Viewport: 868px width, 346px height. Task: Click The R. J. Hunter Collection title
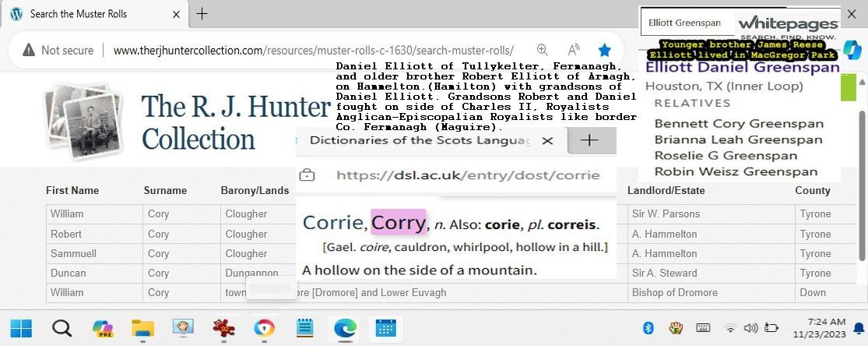click(236, 122)
